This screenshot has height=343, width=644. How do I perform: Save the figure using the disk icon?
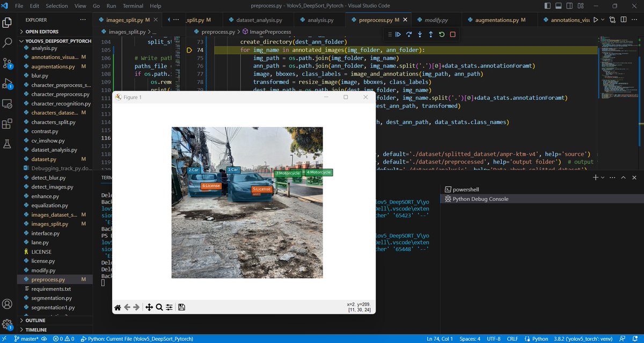tap(181, 306)
